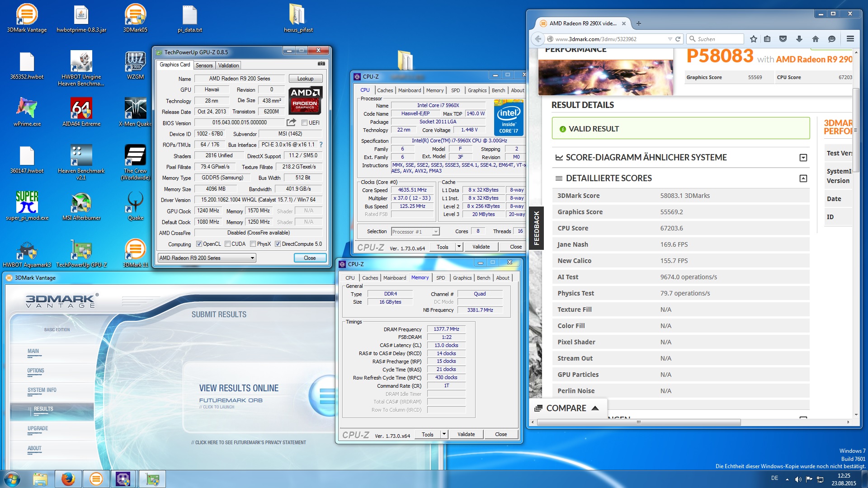Click the browser vertical scrollbar thumb
Image resolution: width=868 pixels, height=488 pixels.
856,131
